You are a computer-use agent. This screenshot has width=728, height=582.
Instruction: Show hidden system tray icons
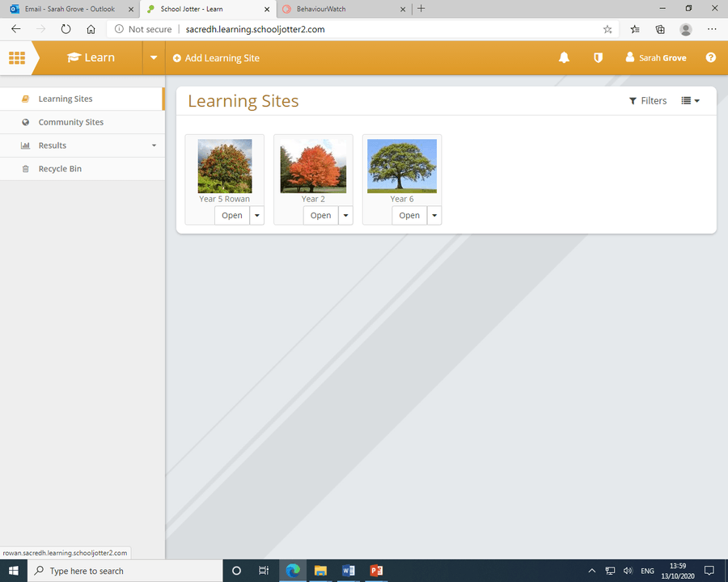[591, 571]
